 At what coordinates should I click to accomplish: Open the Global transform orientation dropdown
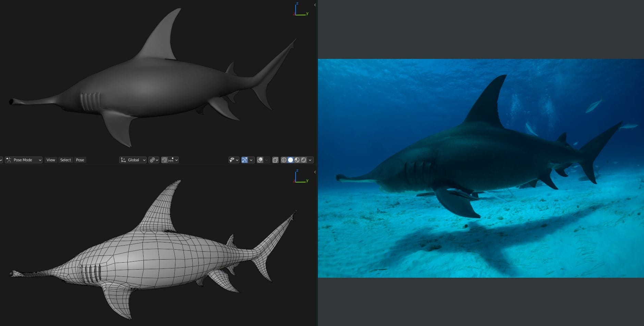click(x=133, y=160)
